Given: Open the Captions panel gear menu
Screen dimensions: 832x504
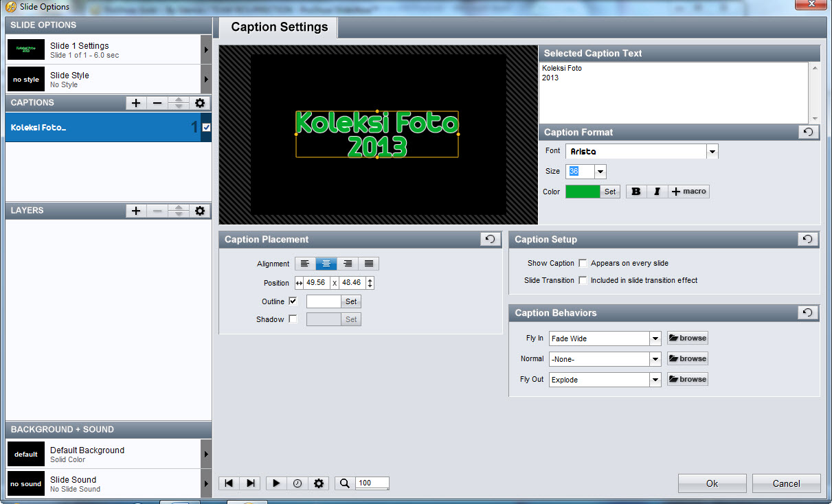Looking at the screenshot, I should tap(199, 103).
